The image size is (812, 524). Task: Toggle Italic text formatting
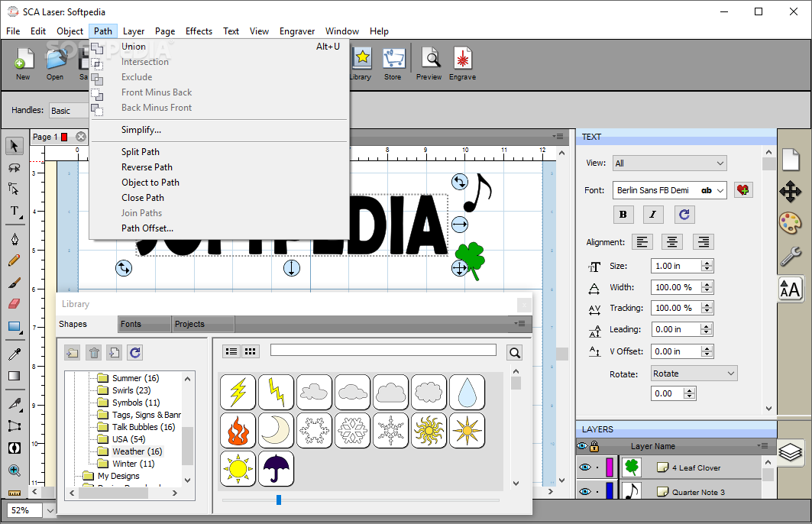[653, 215]
